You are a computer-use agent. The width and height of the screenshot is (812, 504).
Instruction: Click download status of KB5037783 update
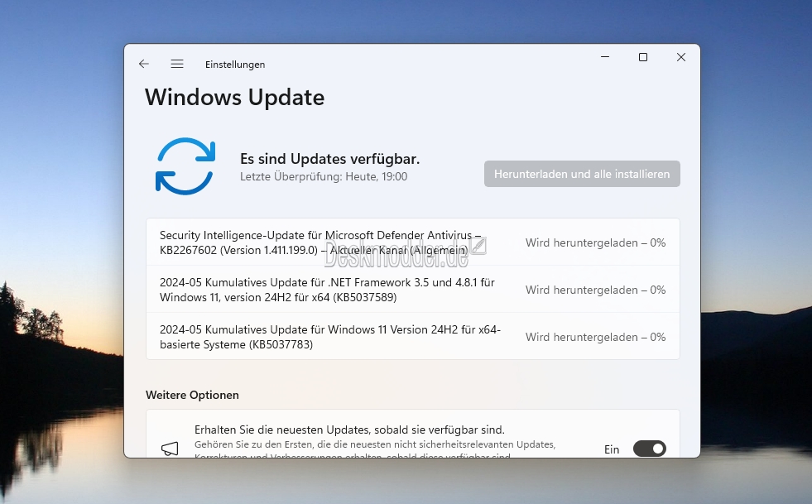click(595, 337)
